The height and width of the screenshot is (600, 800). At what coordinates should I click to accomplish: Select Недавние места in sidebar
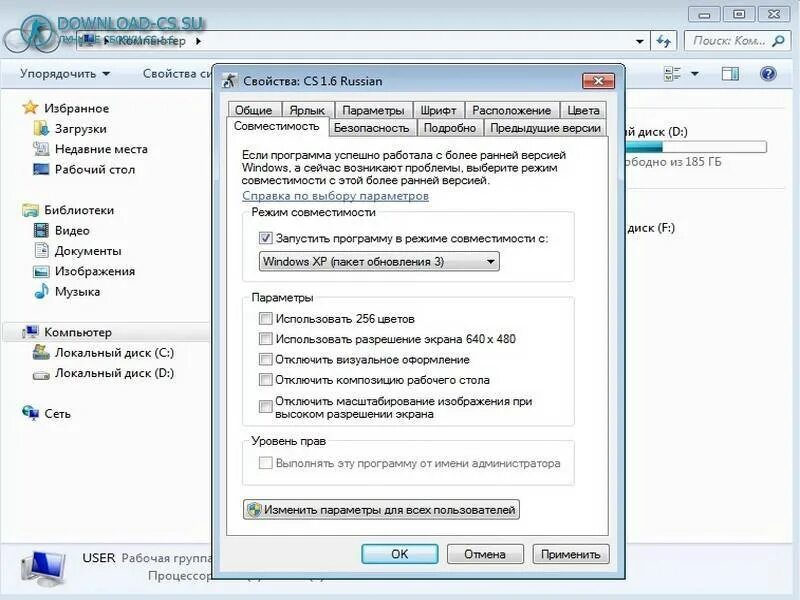(x=101, y=149)
